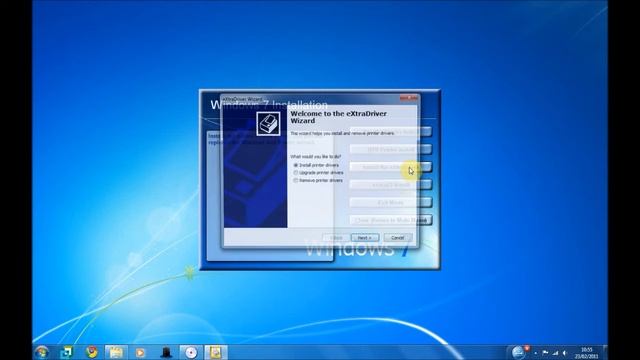Click Next in the eXtraDriver Wizard
Screen dimensions: 640x360
(x=365, y=238)
